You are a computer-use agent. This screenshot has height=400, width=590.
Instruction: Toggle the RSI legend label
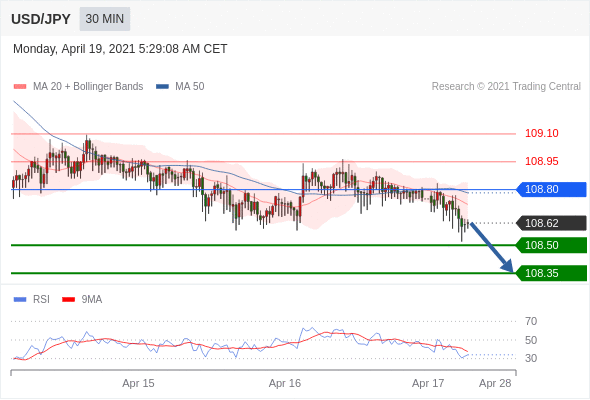[41, 300]
